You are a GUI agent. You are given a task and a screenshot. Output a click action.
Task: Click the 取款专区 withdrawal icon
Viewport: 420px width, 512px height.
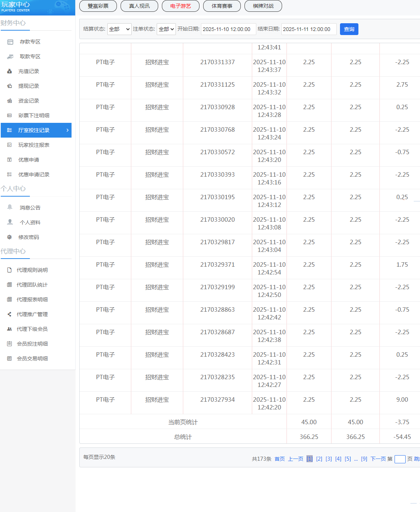pyautogui.click(x=10, y=57)
